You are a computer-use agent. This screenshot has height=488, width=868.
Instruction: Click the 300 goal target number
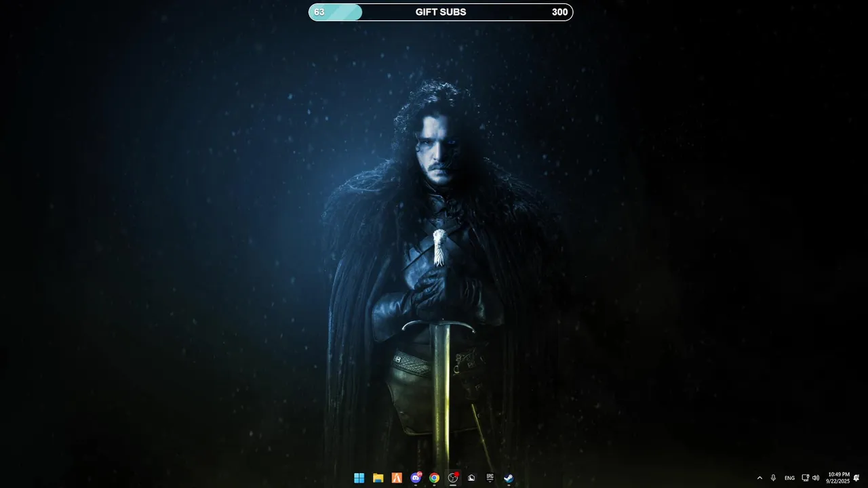[x=559, y=12]
